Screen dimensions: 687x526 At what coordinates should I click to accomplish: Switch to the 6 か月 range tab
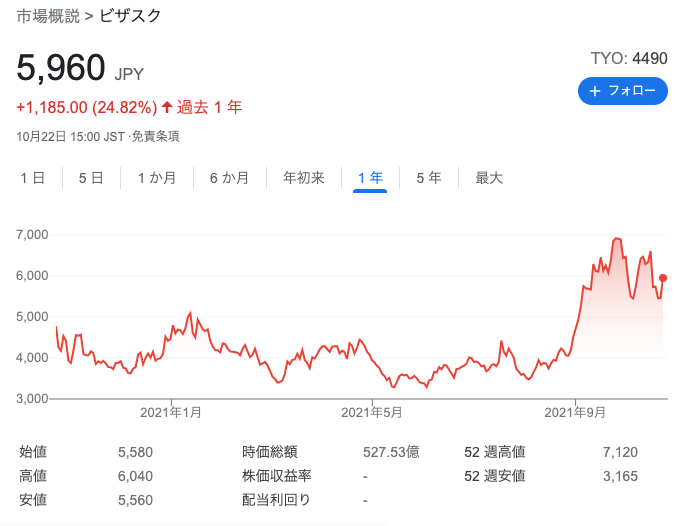pos(230,178)
